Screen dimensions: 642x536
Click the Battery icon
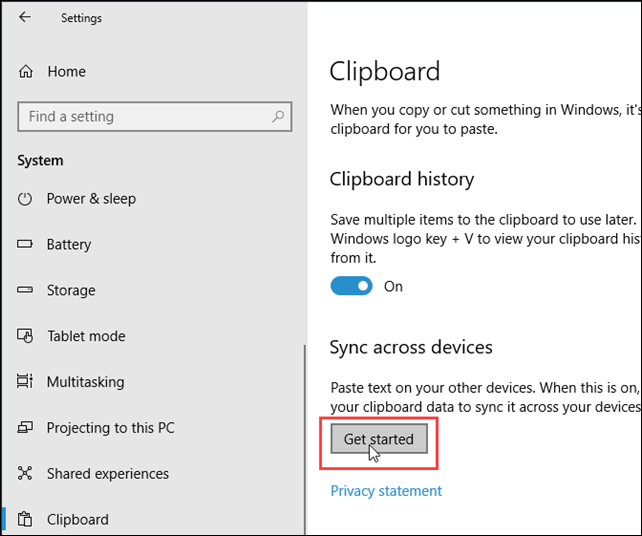tap(25, 244)
